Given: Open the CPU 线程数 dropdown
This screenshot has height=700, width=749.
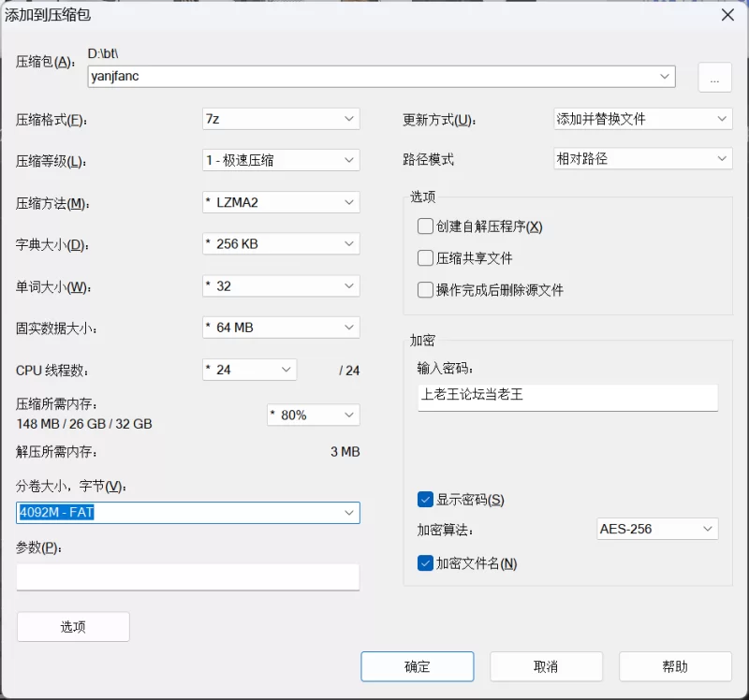Looking at the screenshot, I should coord(249,370).
